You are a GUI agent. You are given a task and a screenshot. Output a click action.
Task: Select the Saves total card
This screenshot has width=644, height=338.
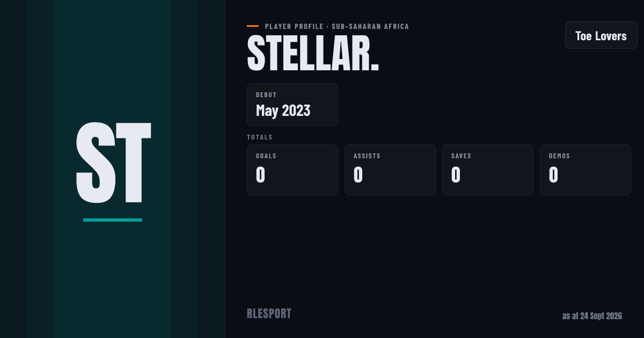(x=488, y=170)
